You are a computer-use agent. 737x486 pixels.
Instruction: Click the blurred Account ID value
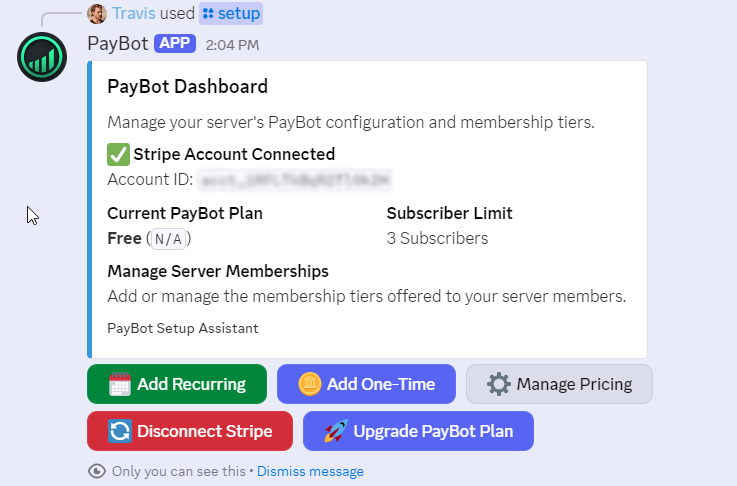[294, 180]
